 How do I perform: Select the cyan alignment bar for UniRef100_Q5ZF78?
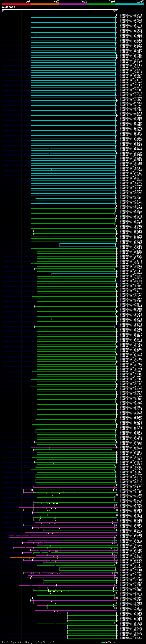pos(84,319)
